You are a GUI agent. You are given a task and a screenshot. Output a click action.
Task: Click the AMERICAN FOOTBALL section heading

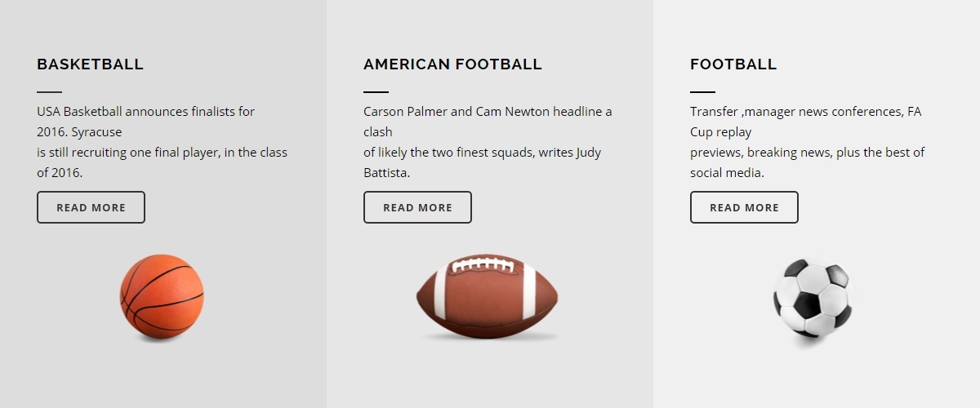coord(452,64)
